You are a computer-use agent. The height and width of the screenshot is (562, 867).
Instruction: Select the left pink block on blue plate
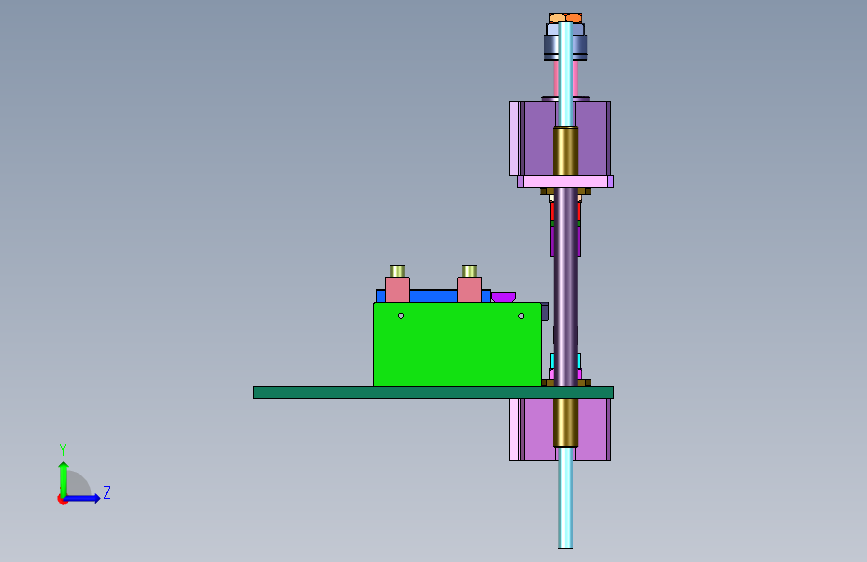tap(397, 290)
